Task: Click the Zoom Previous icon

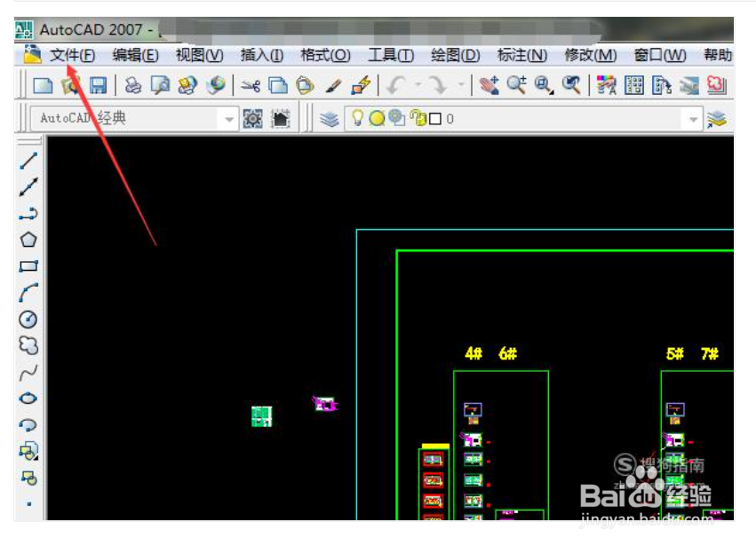Action: tap(571, 85)
